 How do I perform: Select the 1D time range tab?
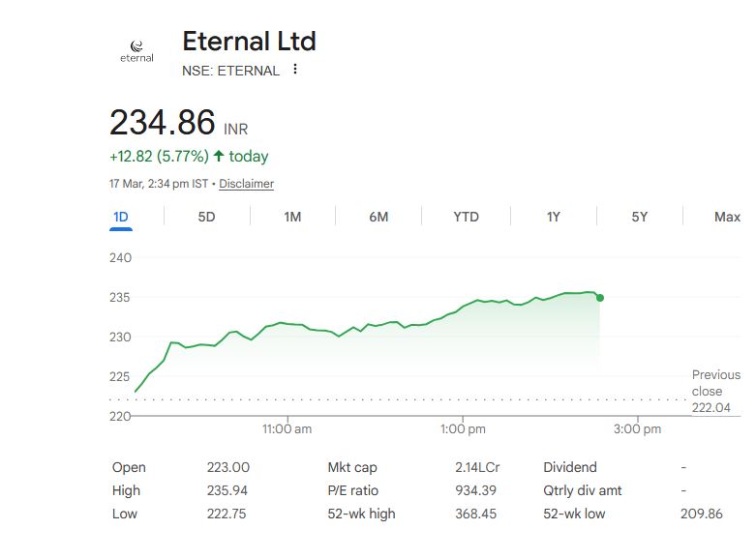point(121,217)
